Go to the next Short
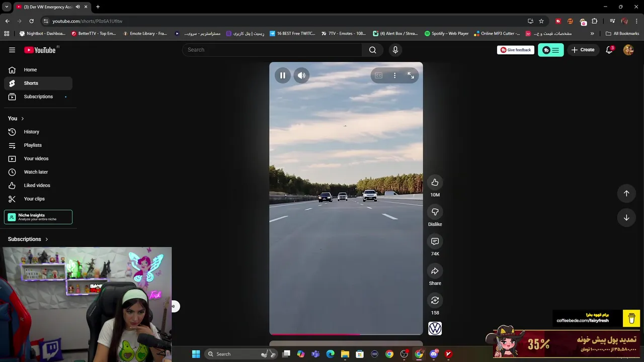This screenshot has height=362, width=644. (626, 218)
